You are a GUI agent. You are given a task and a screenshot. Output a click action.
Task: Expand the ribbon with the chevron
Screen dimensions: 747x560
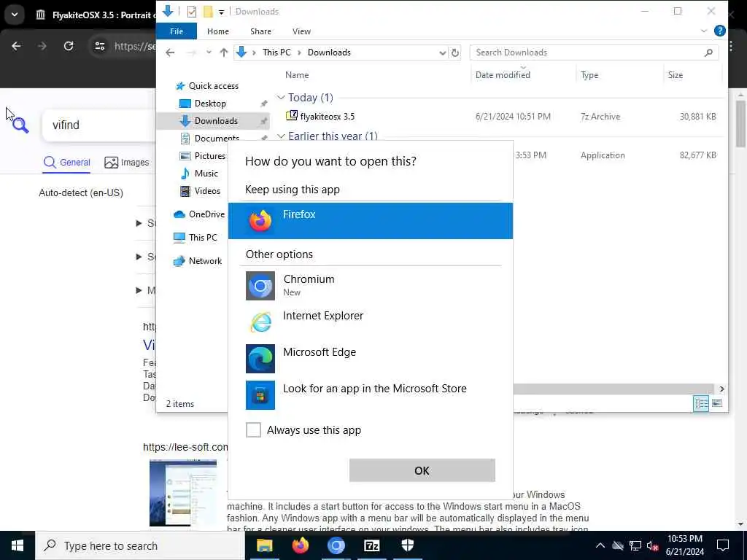click(704, 31)
